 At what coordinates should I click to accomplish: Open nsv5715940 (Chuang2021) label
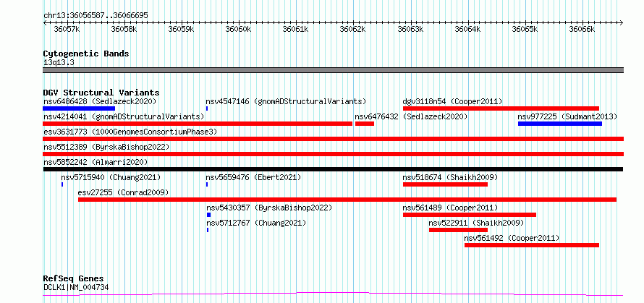point(111,177)
